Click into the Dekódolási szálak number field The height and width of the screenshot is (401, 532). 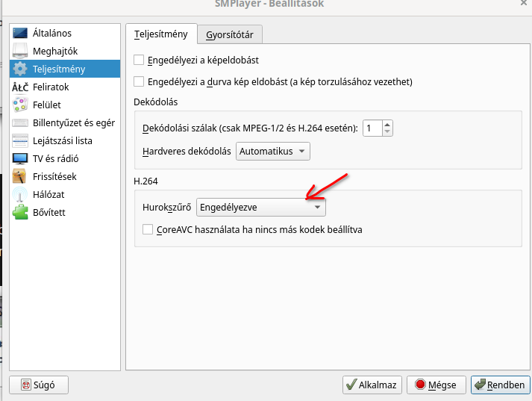(x=372, y=128)
